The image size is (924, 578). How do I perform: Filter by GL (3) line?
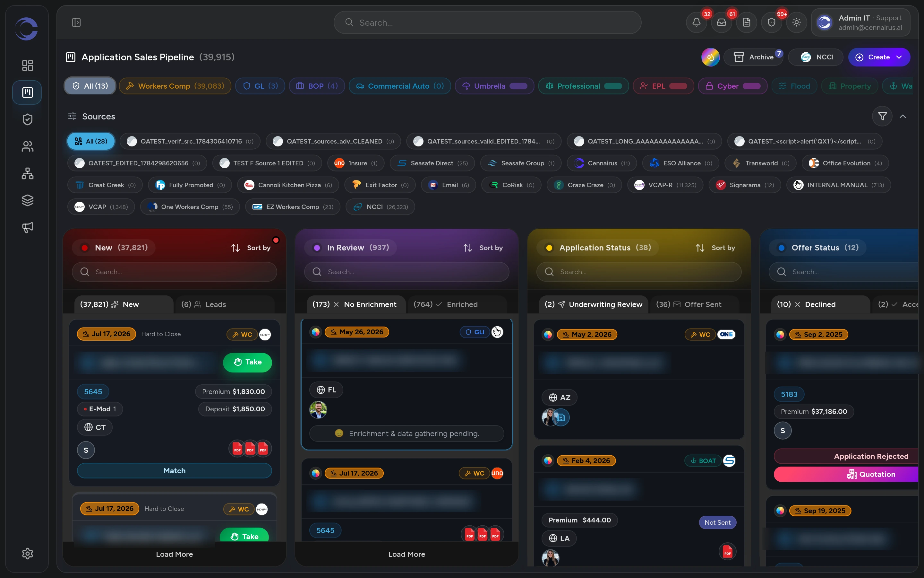tap(260, 86)
